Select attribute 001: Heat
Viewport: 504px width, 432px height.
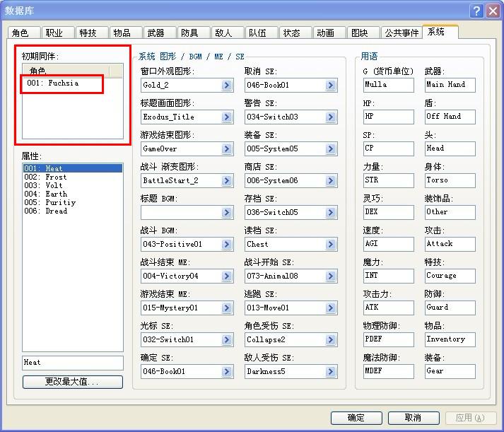[x=73, y=168]
